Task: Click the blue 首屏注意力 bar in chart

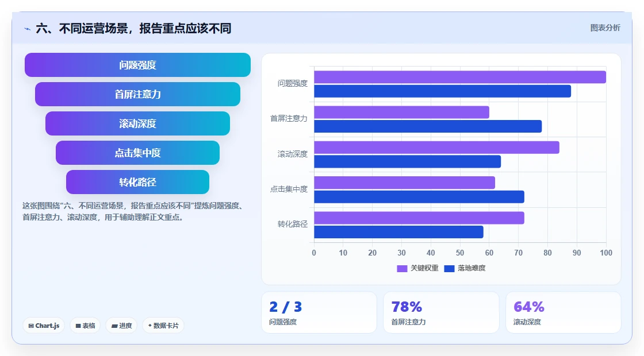Action: click(428, 126)
